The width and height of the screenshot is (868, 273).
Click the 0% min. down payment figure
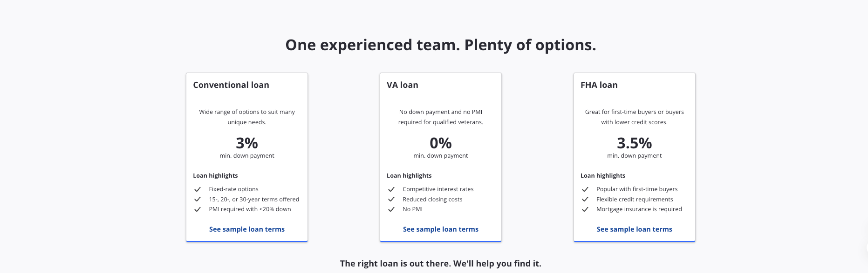441,143
